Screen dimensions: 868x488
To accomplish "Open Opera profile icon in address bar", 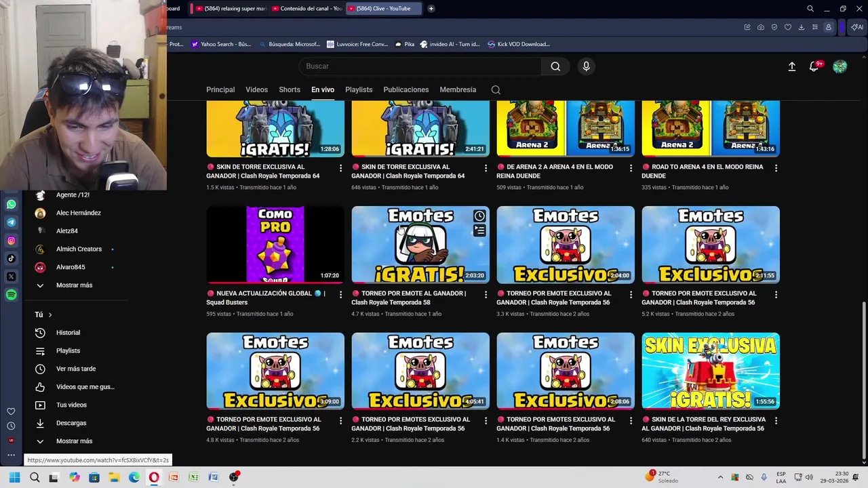I will click(x=828, y=27).
